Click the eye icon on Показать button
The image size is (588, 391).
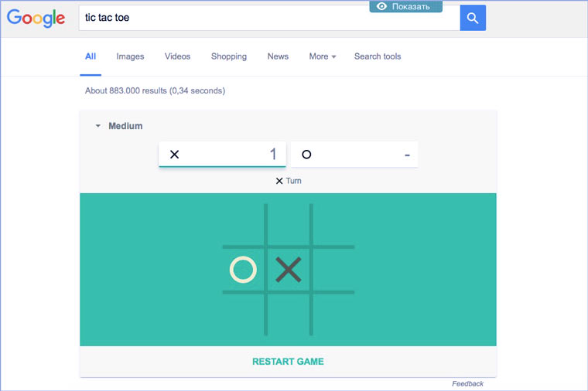click(381, 6)
